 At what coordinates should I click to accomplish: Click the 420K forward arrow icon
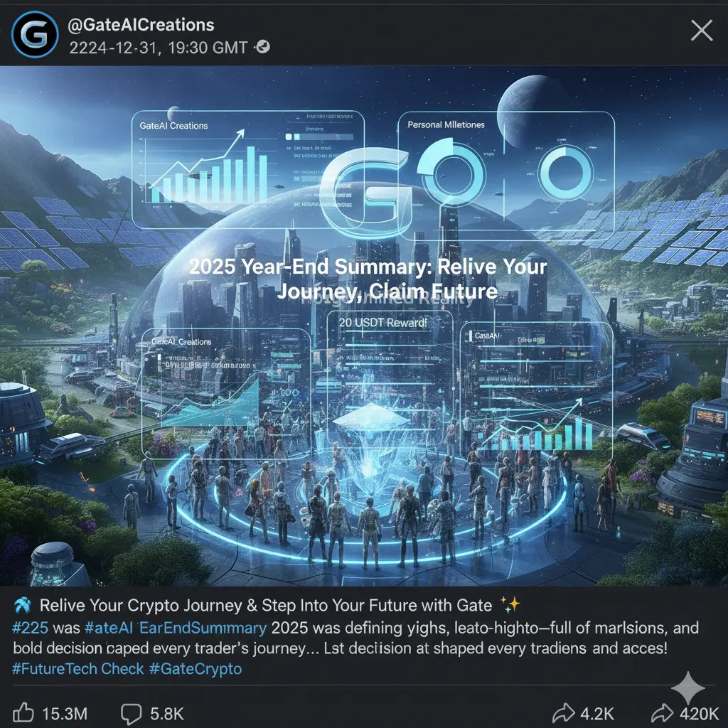pos(663,713)
